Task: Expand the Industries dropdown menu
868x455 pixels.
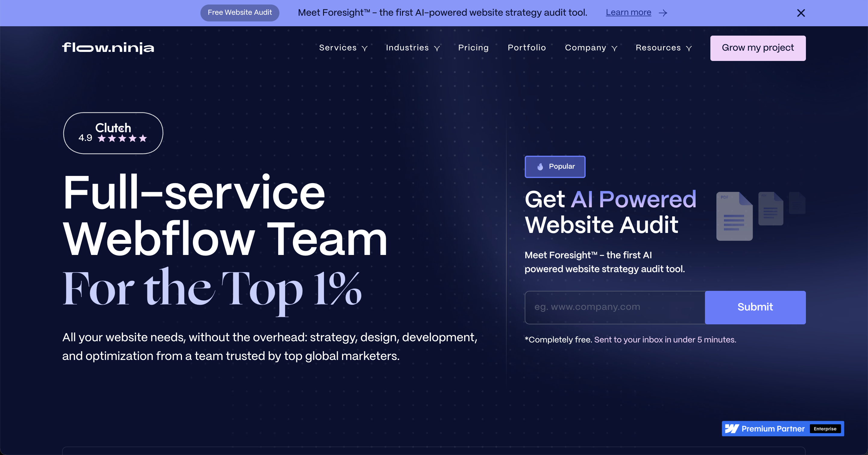Action: 412,48
